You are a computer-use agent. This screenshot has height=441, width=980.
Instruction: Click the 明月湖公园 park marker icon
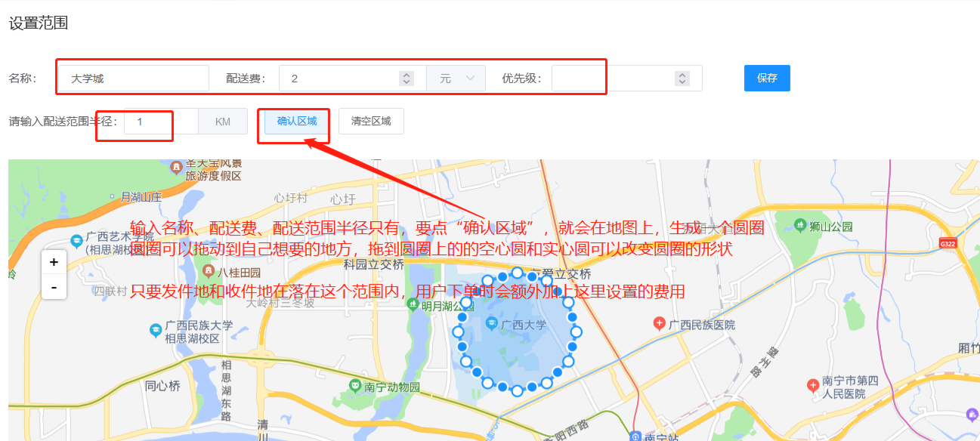tap(413, 305)
